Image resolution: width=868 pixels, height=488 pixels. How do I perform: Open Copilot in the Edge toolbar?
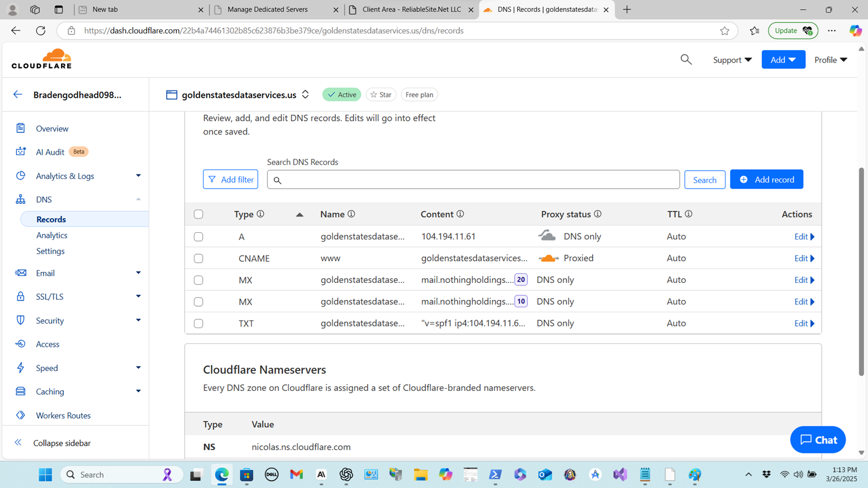click(856, 30)
